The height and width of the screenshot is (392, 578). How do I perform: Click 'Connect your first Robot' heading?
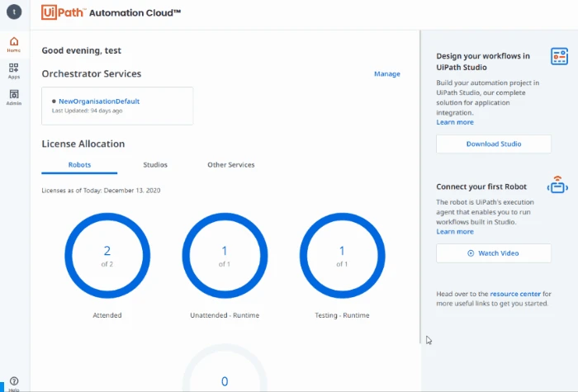[481, 187]
